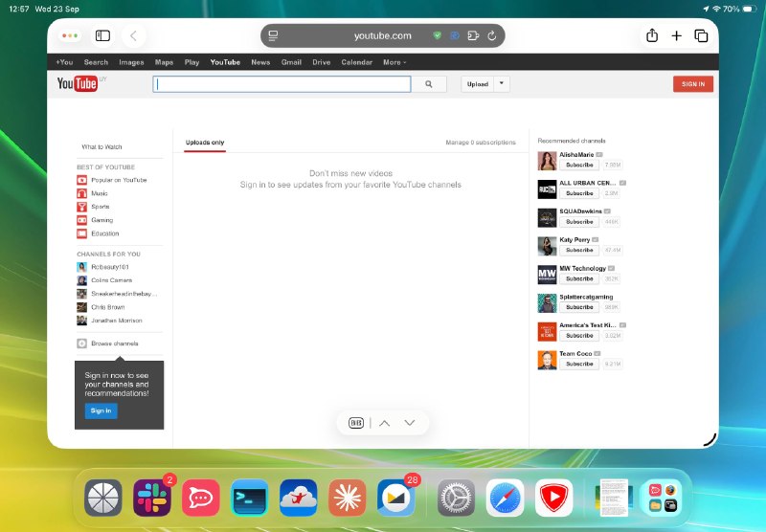This screenshot has width=766, height=532.
Task: Open the Jonathan Morrison channel
Action: click(x=116, y=321)
